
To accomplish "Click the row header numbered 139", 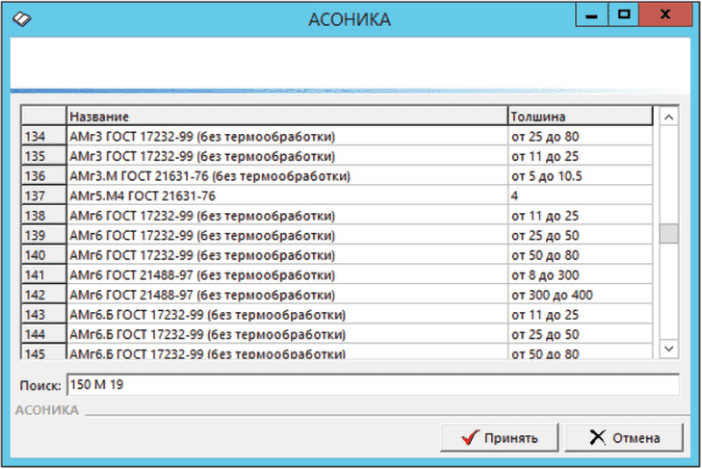I will click(43, 235).
